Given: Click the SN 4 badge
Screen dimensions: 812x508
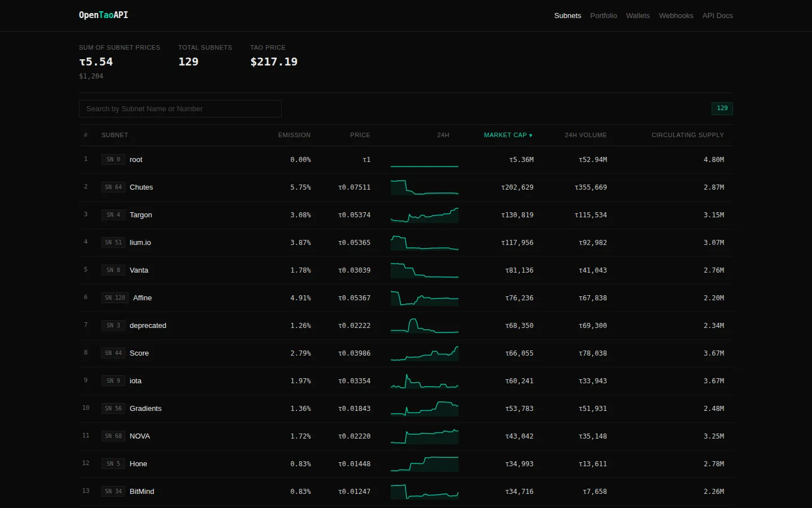Looking at the screenshot, I should click(113, 215).
